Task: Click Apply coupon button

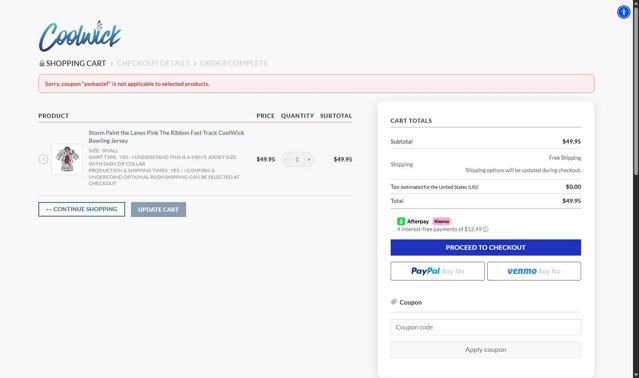Action: tap(486, 349)
